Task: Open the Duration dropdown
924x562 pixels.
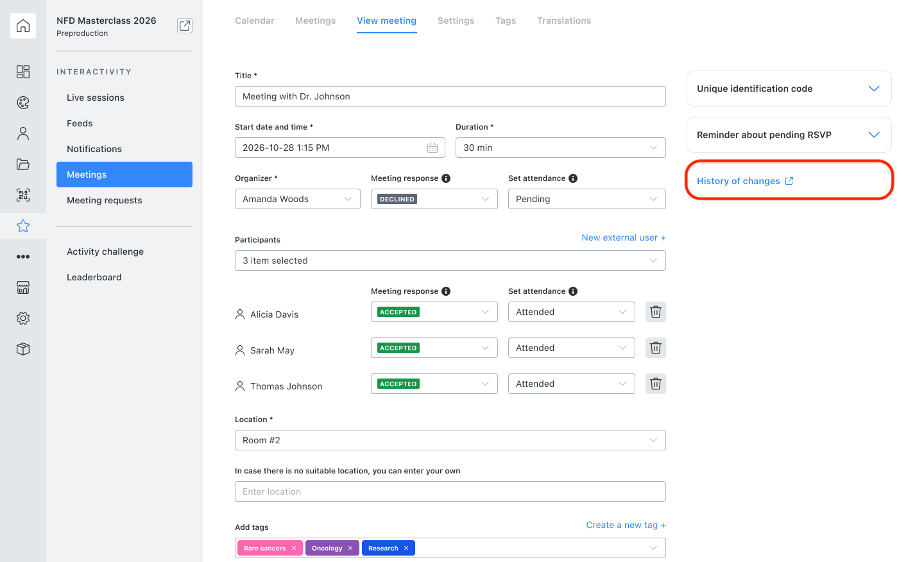Action: [x=561, y=148]
